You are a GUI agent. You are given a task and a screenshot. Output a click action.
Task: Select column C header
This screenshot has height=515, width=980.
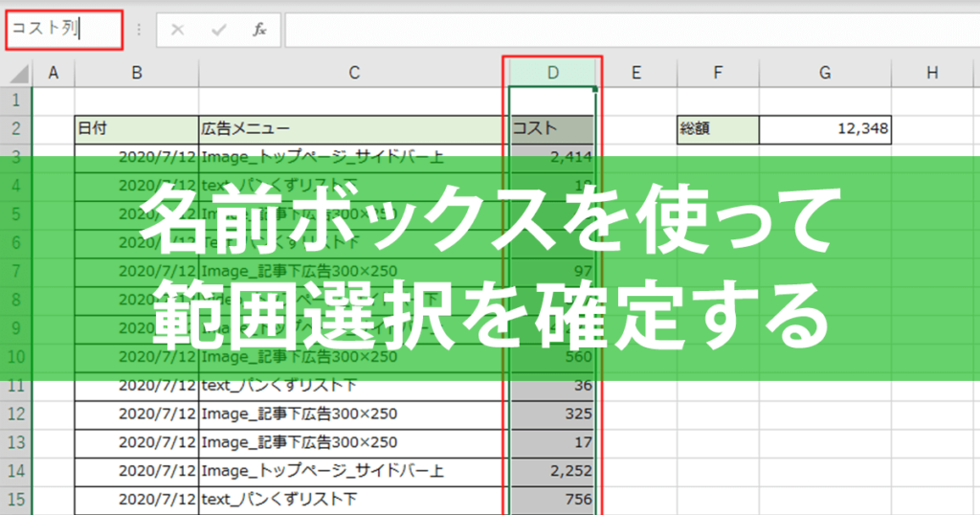(x=354, y=73)
